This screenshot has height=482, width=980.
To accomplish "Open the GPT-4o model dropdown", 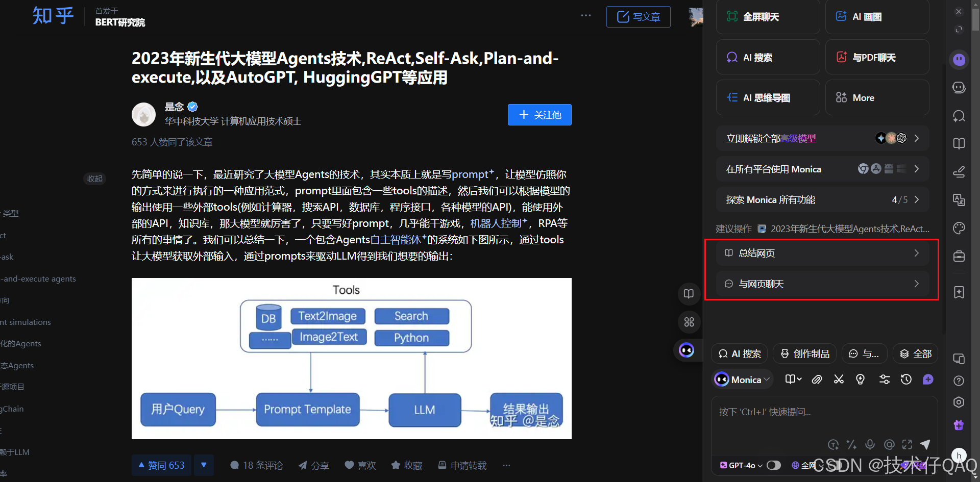I will pyautogui.click(x=741, y=465).
